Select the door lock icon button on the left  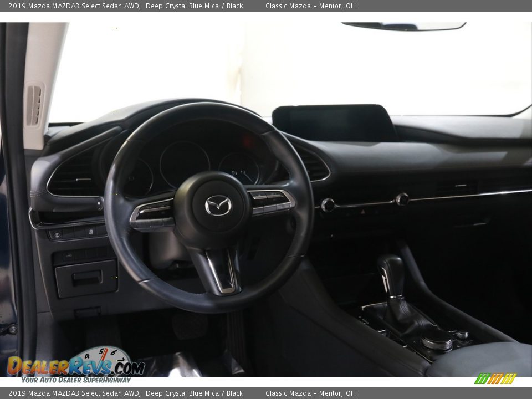coord(91,232)
